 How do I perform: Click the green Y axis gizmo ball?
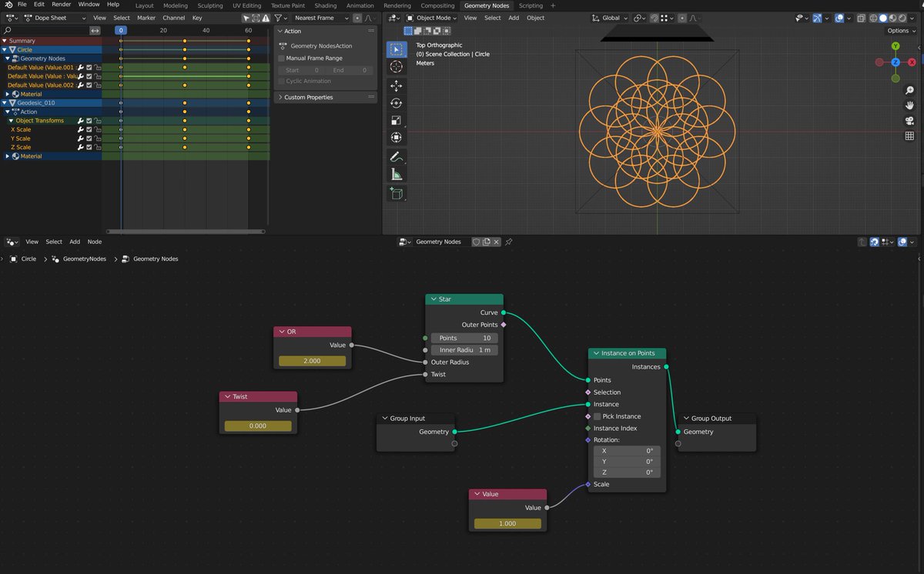point(896,46)
